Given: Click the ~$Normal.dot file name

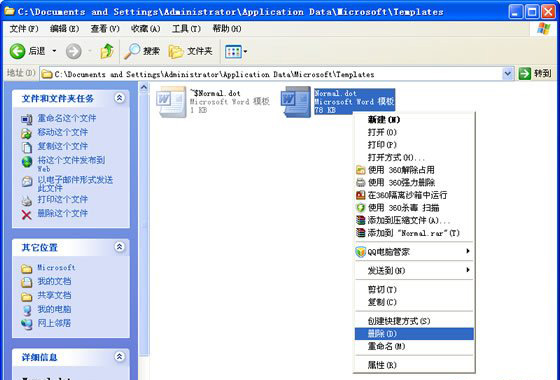Looking at the screenshot, I should 215,93.
